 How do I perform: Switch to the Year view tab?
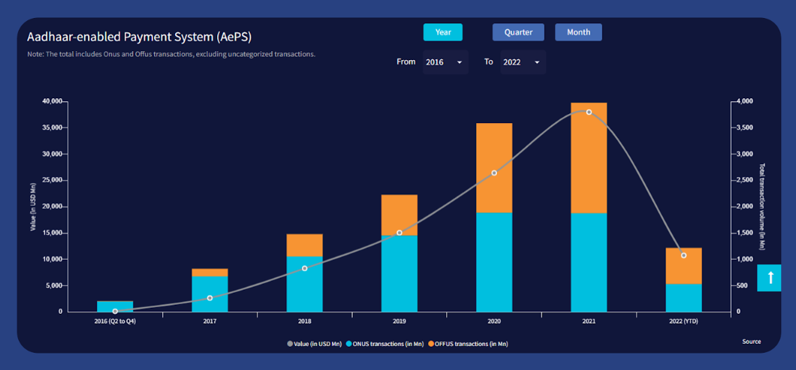(x=443, y=32)
